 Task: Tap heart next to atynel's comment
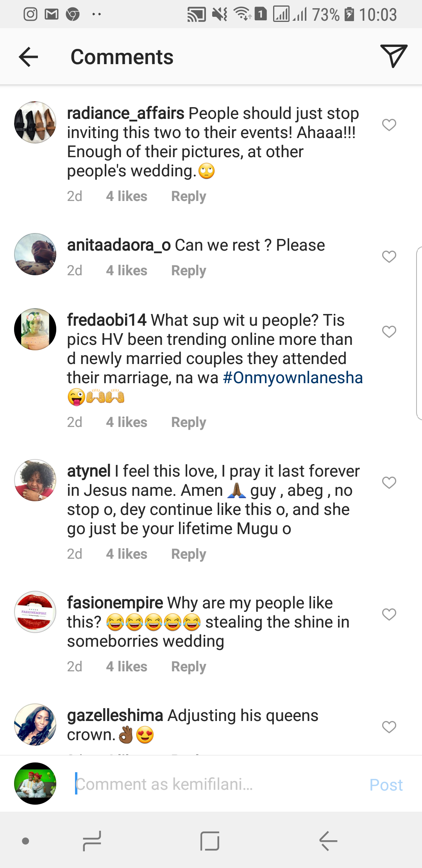point(389,482)
